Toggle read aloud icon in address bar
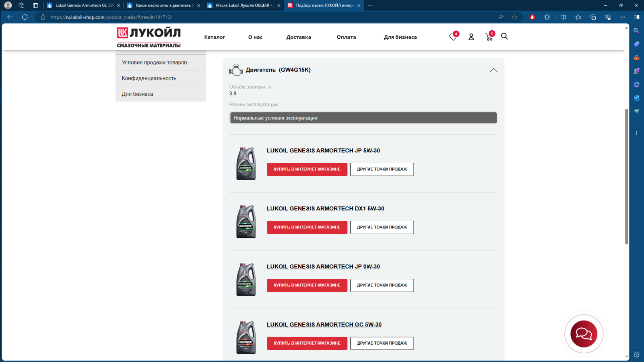The width and height of the screenshot is (644, 362). click(x=501, y=17)
